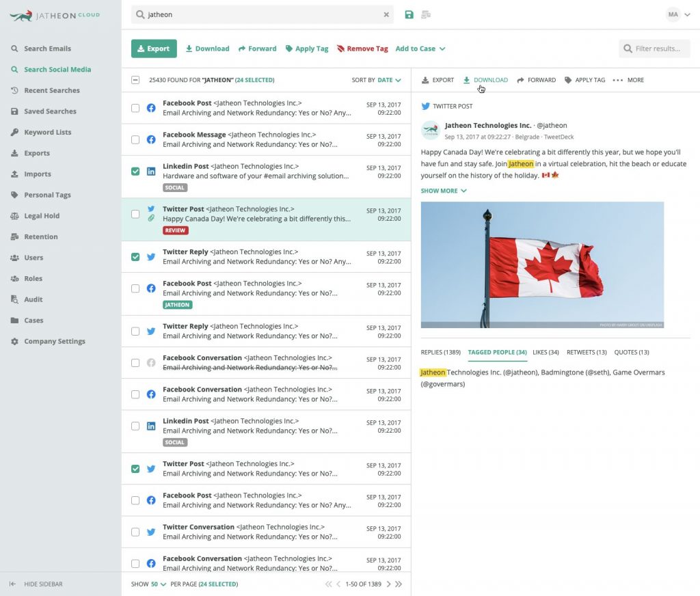
Task: Click the green save search icon
Action: click(409, 15)
